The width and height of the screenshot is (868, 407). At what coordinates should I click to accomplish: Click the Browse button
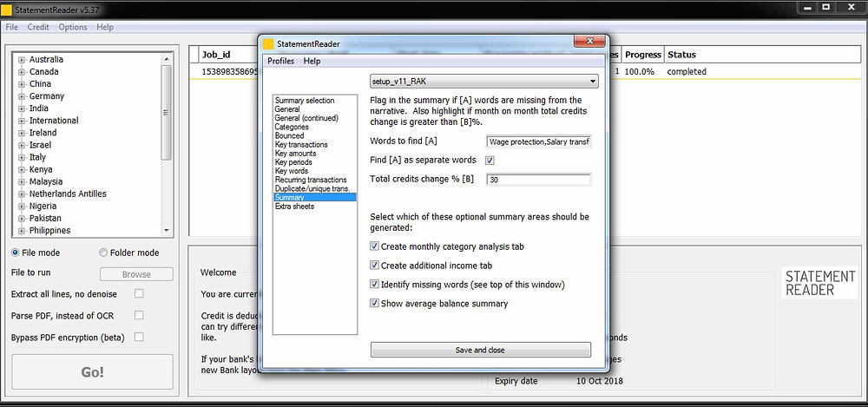pos(136,274)
